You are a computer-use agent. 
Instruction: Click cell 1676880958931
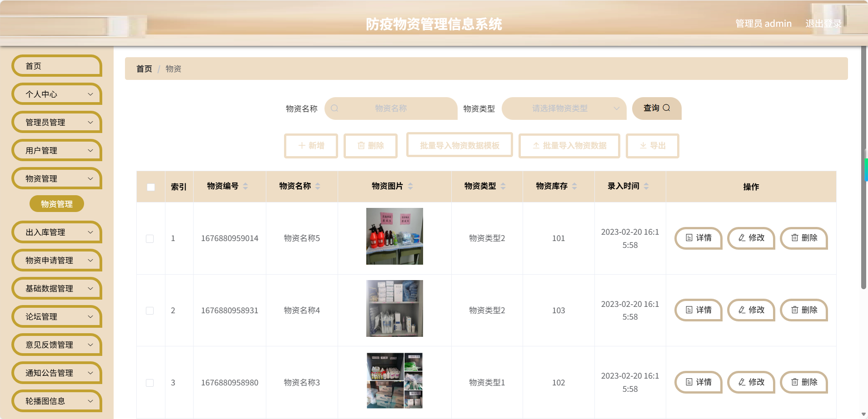(229, 311)
